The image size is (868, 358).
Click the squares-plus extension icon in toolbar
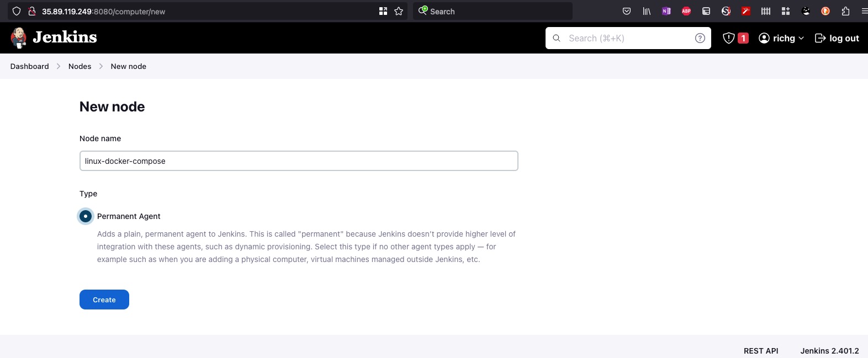(x=786, y=11)
